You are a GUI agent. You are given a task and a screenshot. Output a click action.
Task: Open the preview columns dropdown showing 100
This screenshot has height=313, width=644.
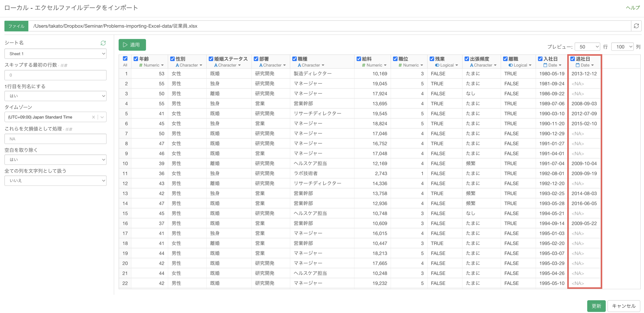pos(622,47)
